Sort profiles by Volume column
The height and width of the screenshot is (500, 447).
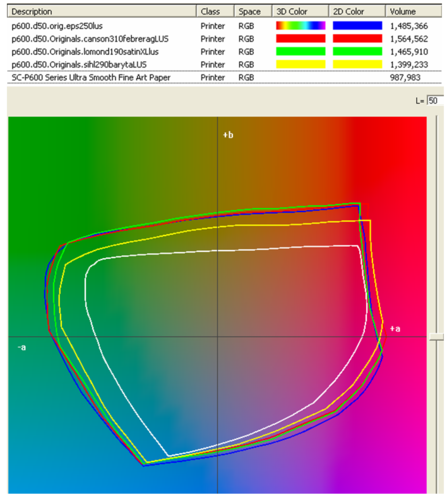click(x=414, y=11)
